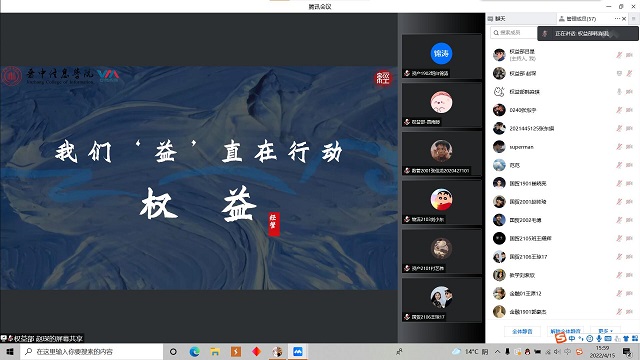This screenshot has height=360, width=640.
Task: Click the voice input mic on the Sogou toolbar
Action: click(x=598, y=338)
